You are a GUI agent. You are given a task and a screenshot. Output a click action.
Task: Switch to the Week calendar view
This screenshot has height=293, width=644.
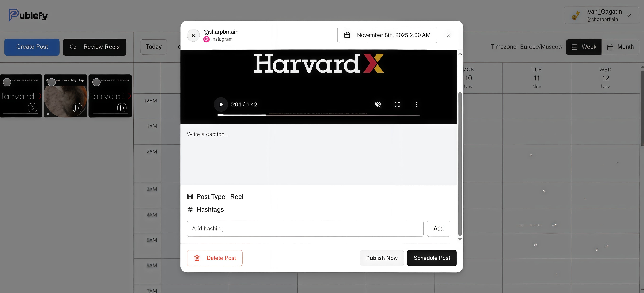[x=584, y=47]
